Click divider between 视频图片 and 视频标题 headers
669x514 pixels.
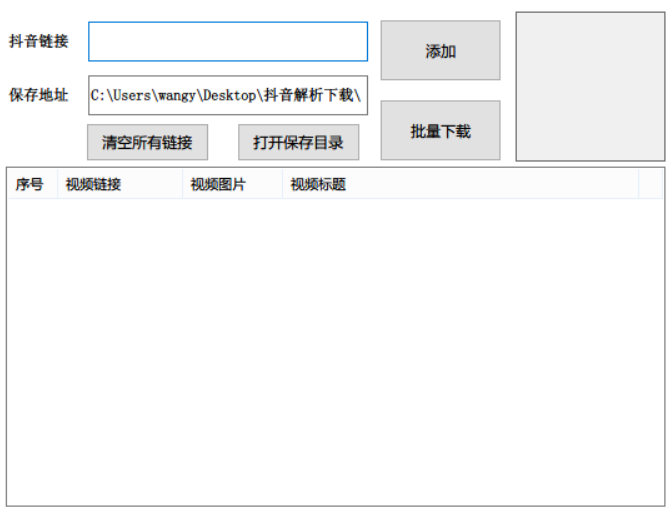coord(282,184)
